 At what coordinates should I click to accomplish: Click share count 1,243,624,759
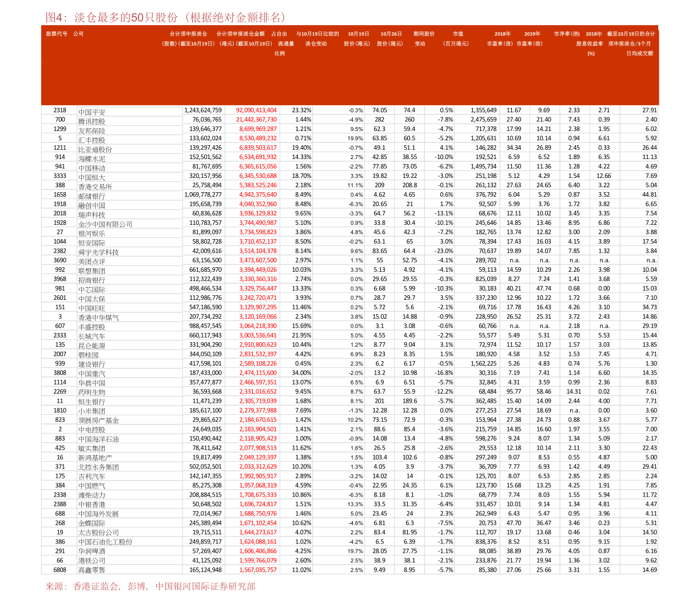coord(203,110)
